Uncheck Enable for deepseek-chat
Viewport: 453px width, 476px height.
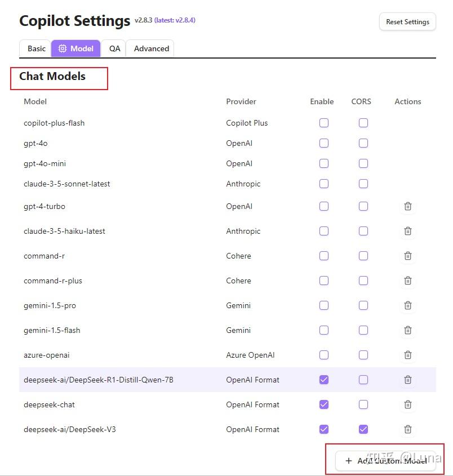coord(324,404)
